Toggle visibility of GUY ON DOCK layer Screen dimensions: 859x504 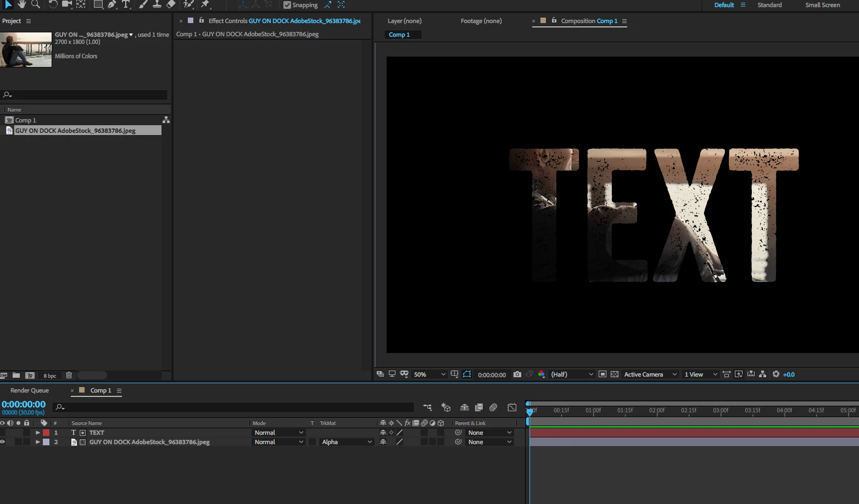[2, 442]
